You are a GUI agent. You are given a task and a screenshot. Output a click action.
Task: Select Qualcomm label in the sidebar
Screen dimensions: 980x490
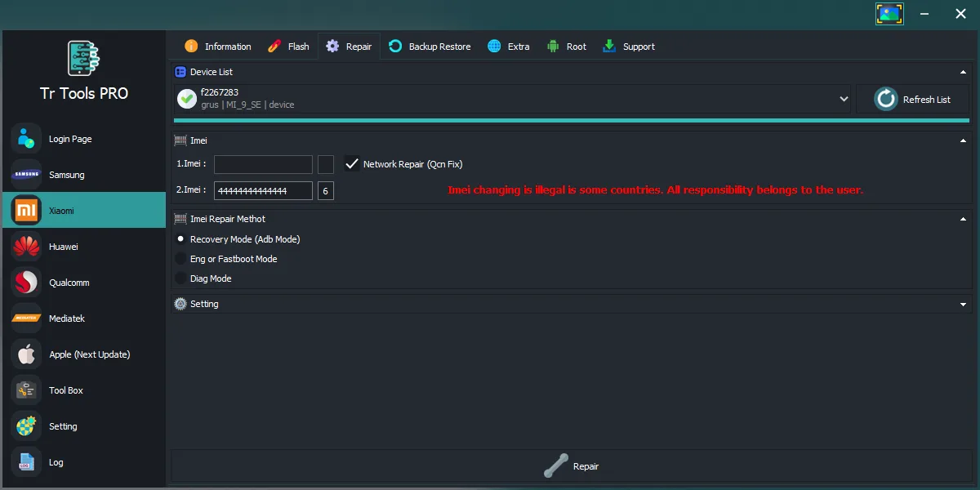pyautogui.click(x=69, y=283)
